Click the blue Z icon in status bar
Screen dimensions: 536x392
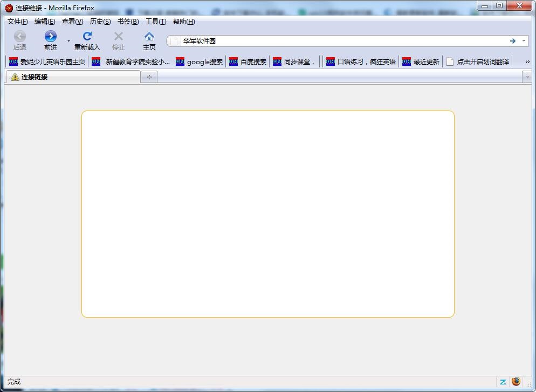pos(503,382)
